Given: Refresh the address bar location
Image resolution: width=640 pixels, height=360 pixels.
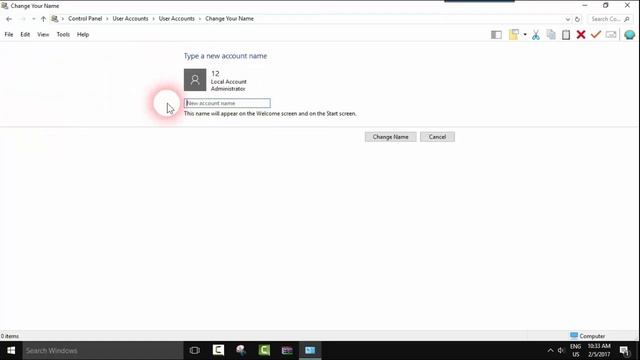Looking at the screenshot, I should pyautogui.click(x=577, y=19).
